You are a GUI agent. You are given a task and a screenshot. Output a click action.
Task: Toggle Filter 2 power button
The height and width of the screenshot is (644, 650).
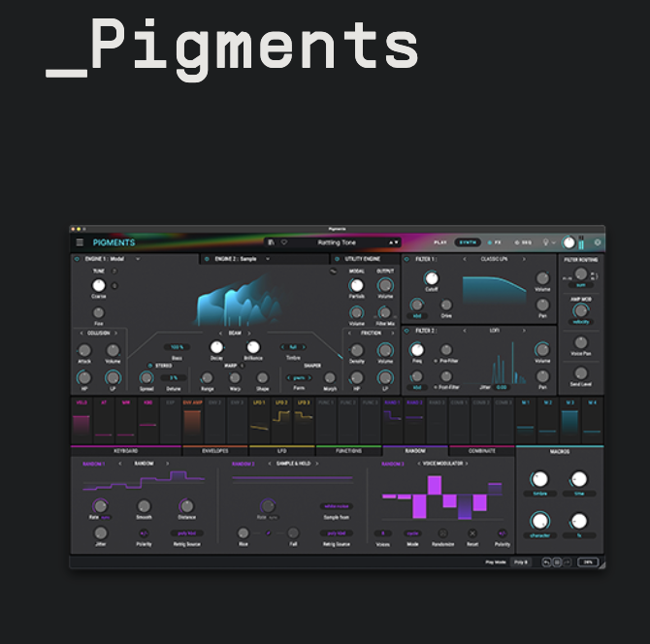(406, 331)
